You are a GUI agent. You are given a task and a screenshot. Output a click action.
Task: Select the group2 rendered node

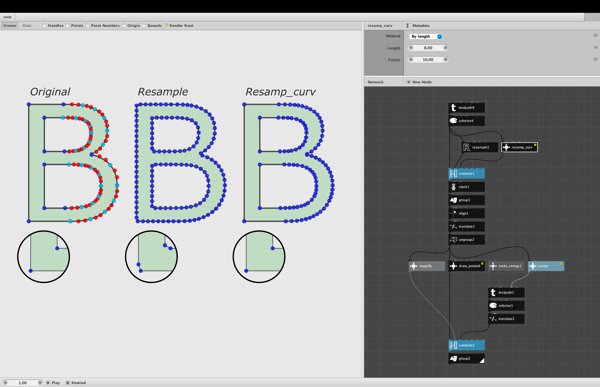pyautogui.click(x=467, y=359)
